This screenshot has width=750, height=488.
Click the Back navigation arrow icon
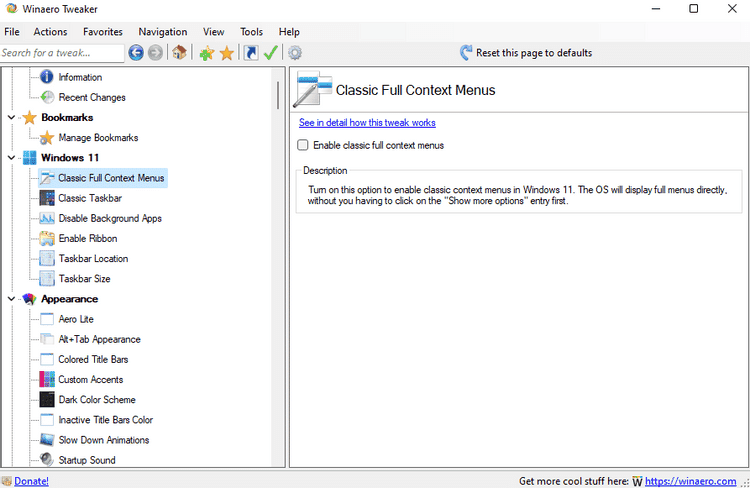(x=136, y=53)
